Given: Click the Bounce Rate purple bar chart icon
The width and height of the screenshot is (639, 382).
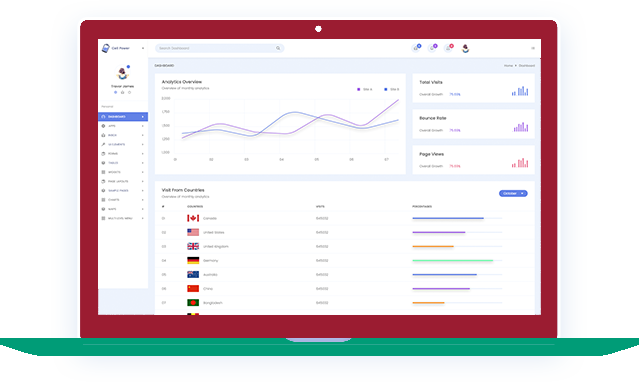Looking at the screenshot, I should [521, 127].
